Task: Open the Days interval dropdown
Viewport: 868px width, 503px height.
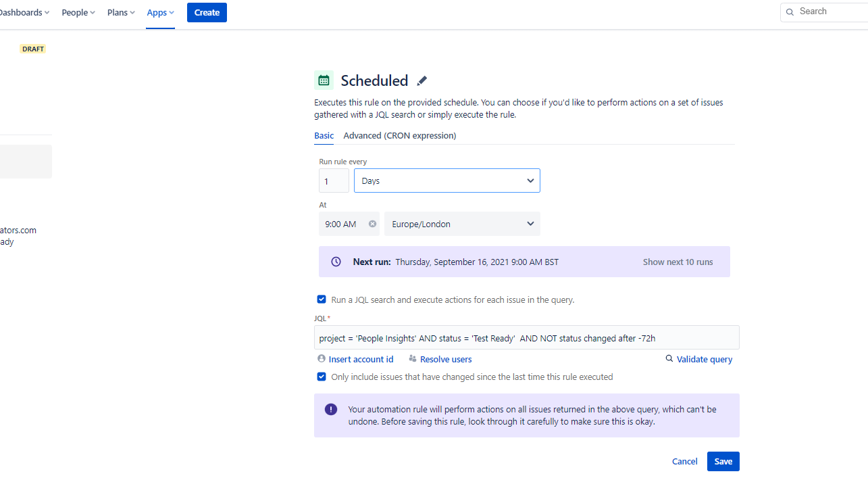Action: [x=447, y=181]
